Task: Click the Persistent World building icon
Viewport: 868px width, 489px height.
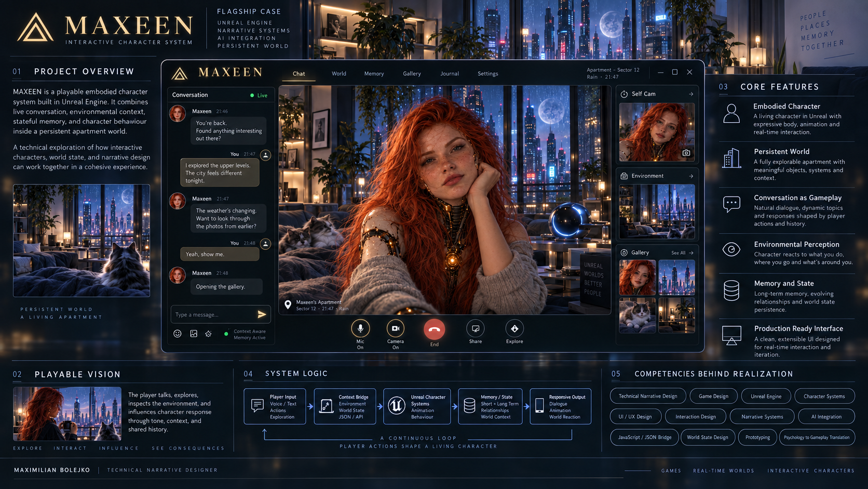Action: click(731, 158)
